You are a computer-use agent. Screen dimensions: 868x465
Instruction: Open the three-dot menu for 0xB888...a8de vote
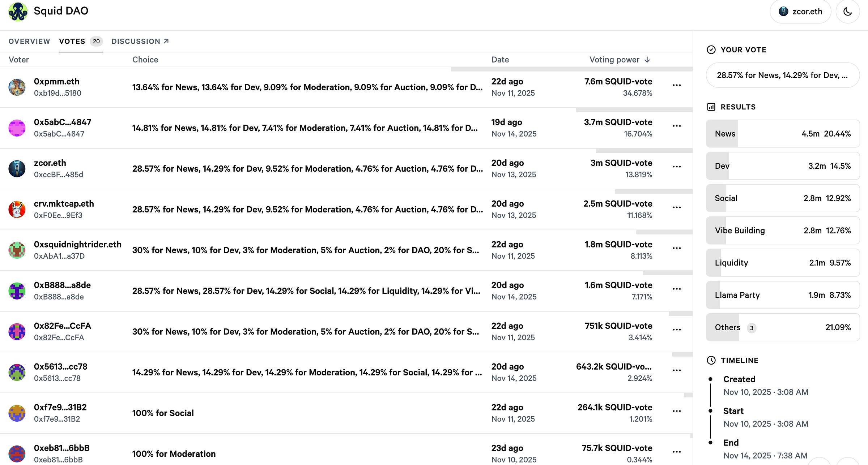[x=676, y=289]
